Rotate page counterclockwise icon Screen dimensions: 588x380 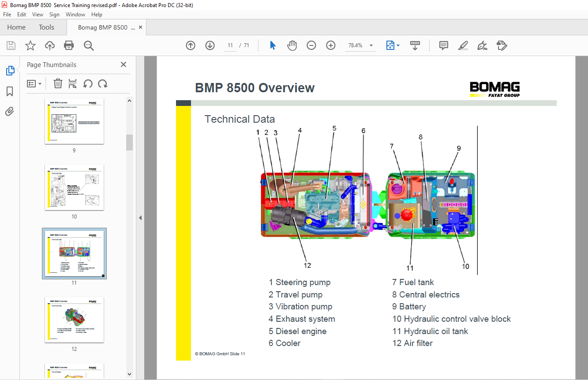(88, 83)
